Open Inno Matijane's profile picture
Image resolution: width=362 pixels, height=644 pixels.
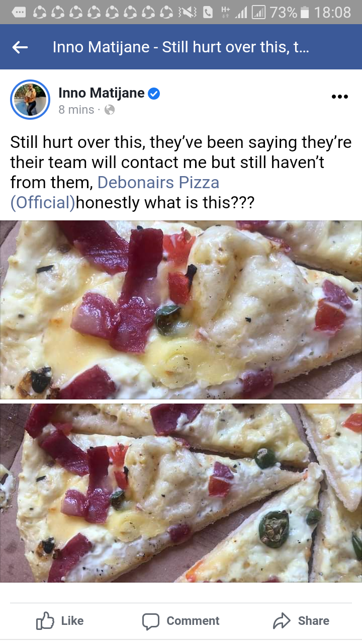pos(30,100)
